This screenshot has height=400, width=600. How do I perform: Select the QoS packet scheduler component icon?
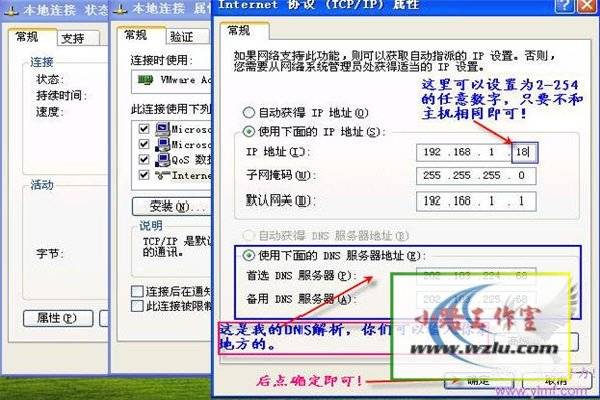click(x=160, y=159)
